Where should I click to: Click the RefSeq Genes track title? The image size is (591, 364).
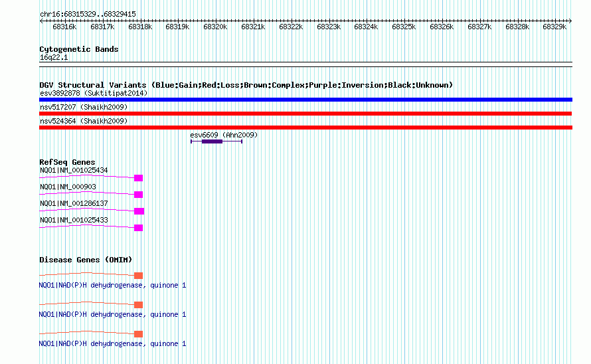67,162
